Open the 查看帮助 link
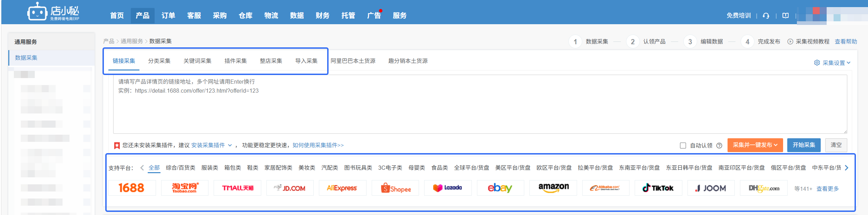The height and width of the screenshot is (215, 868). (846, 41)
